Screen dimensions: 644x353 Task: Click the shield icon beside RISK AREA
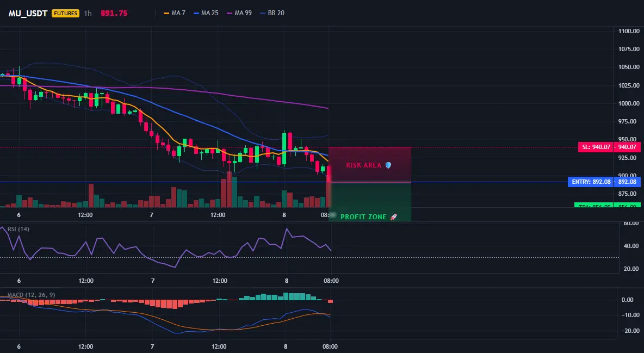[388, 165]
